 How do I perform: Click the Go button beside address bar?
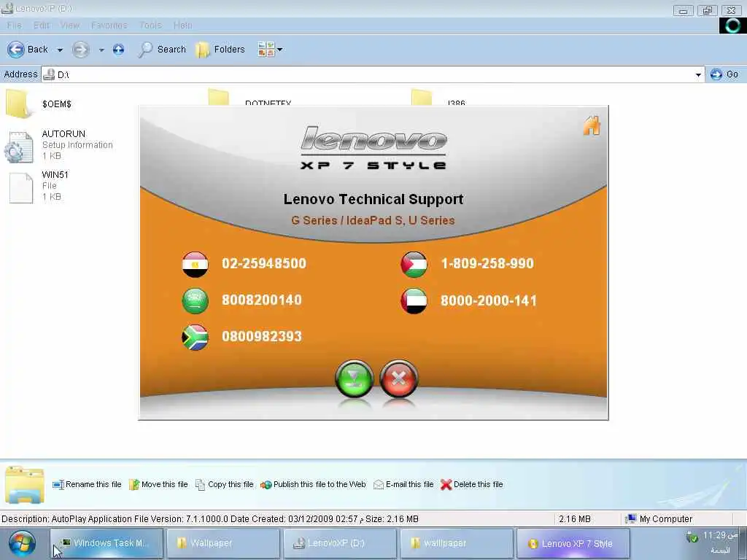724,74
